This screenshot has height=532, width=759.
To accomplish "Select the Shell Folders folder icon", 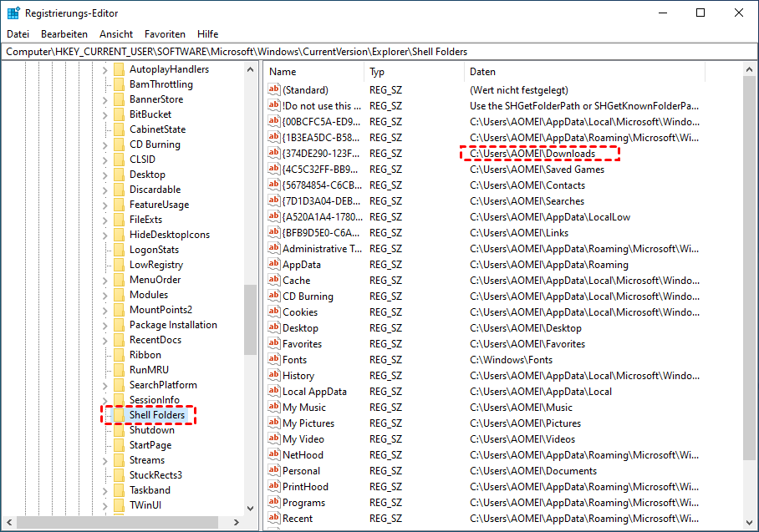I will pyautogui.click(x=119, y=415).
